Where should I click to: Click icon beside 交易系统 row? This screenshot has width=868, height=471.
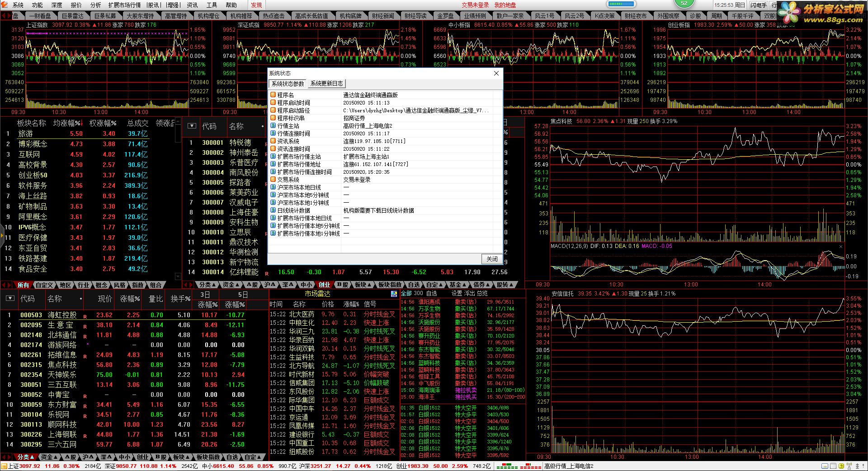[273, 180]
